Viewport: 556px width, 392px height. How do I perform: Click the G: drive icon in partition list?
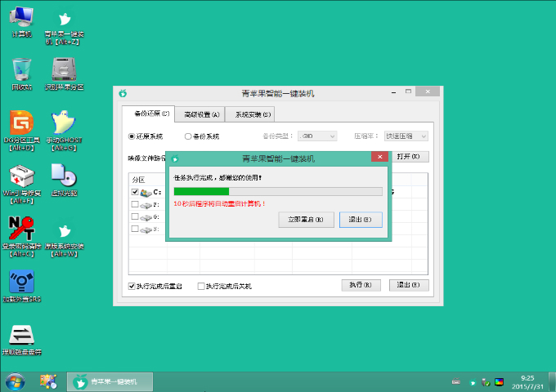(x=146, y=217)
